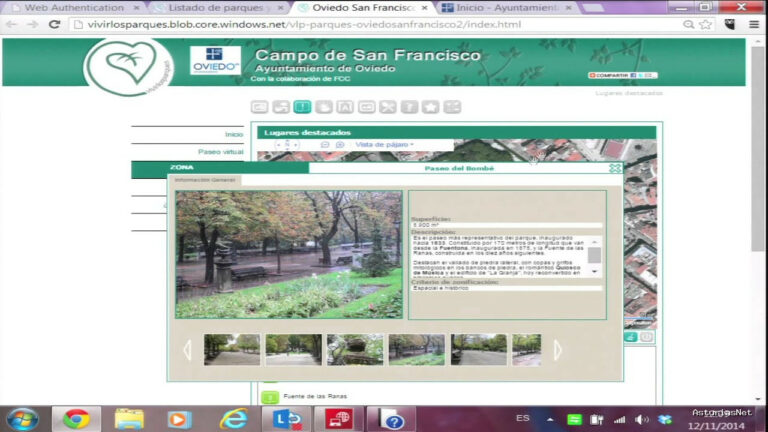Click the Espacial e histórico criterion field

point(506,288)
